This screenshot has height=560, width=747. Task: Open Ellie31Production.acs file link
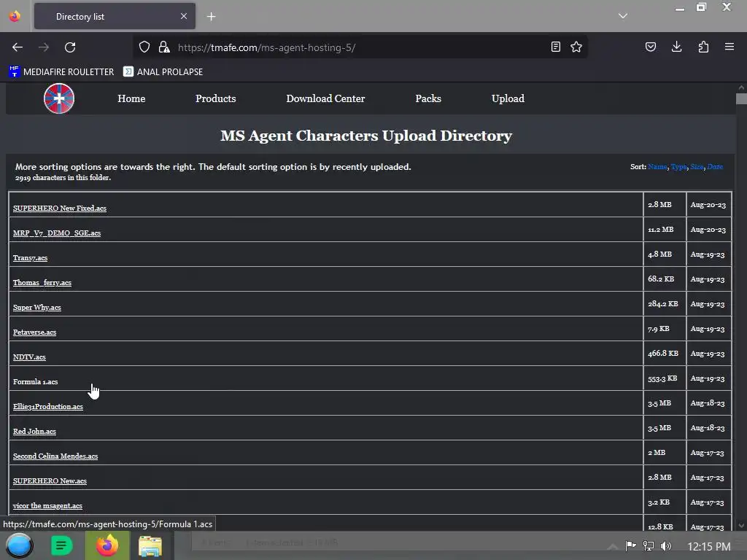pos(47,406)
